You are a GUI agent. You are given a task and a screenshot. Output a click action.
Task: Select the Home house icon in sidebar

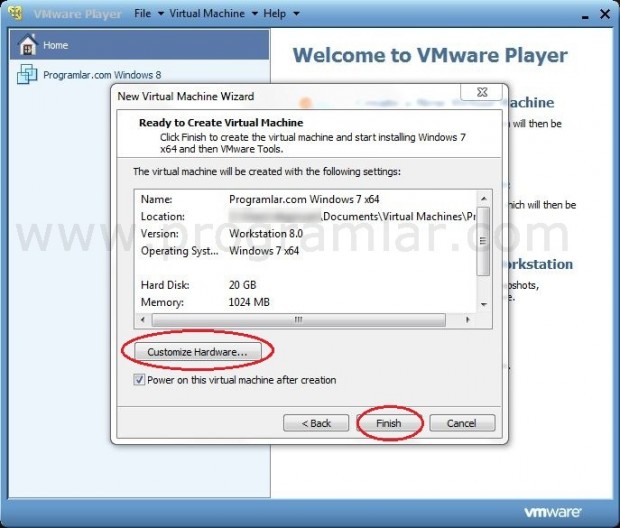coord(28,45)
